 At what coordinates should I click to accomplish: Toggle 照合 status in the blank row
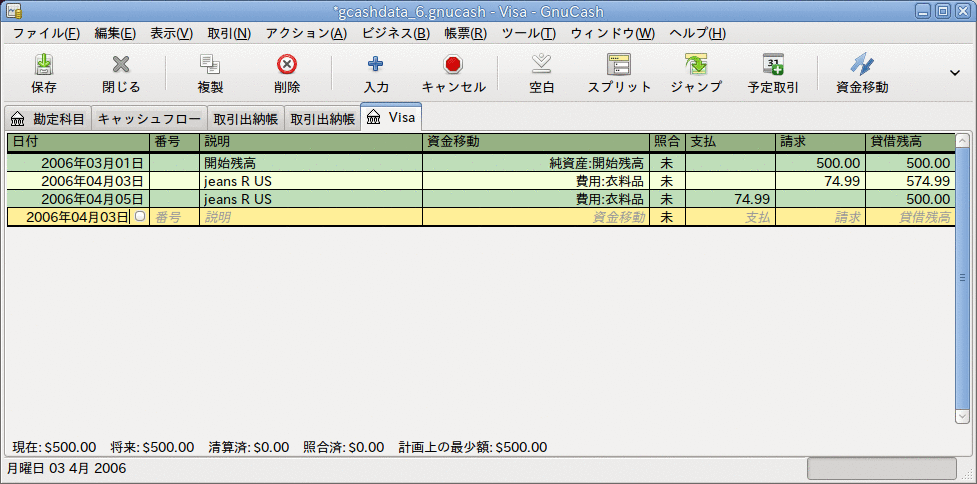667,217
